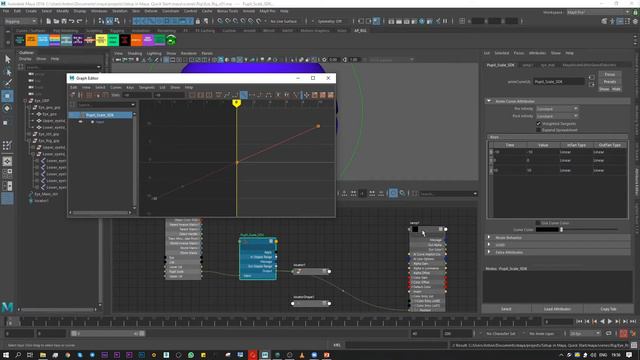Open the playback speed fps dropdown
This screenshot has width=640, height=360.
coord(585,333)
